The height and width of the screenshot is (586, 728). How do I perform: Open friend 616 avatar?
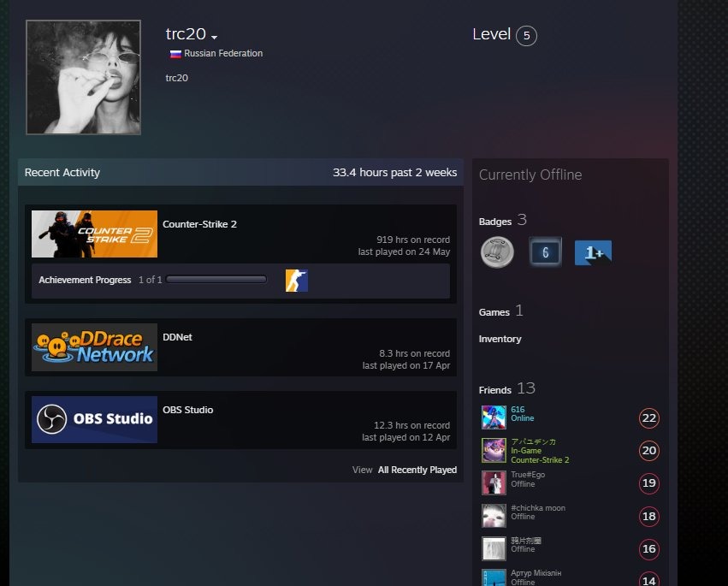coord(494,417)
